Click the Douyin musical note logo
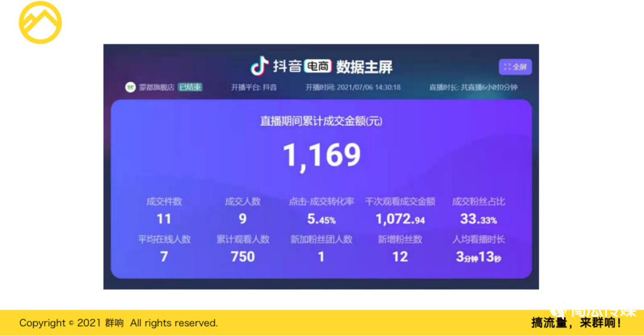The width and height of the screenshot is (644, 336). (259, 66)
